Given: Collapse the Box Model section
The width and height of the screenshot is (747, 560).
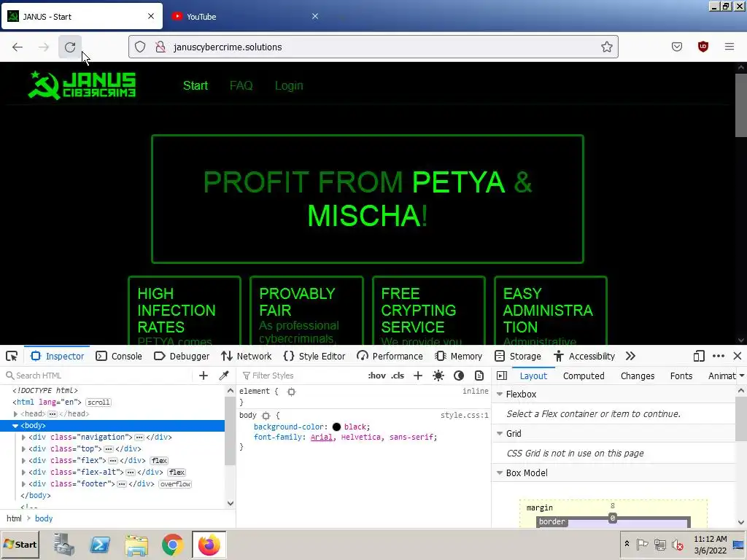Looking at the screenshot, I should [x=500, y=472].
